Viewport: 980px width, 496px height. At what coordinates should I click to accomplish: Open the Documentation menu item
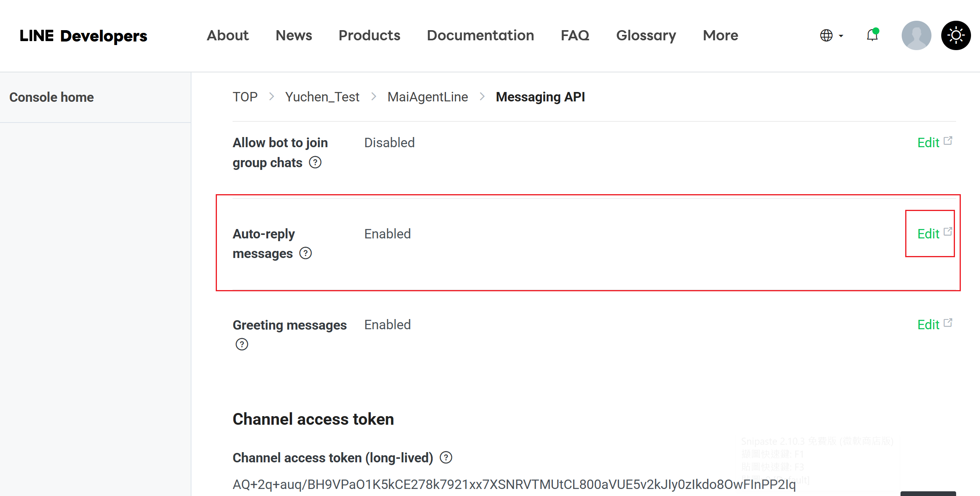[x=480, y=35]
